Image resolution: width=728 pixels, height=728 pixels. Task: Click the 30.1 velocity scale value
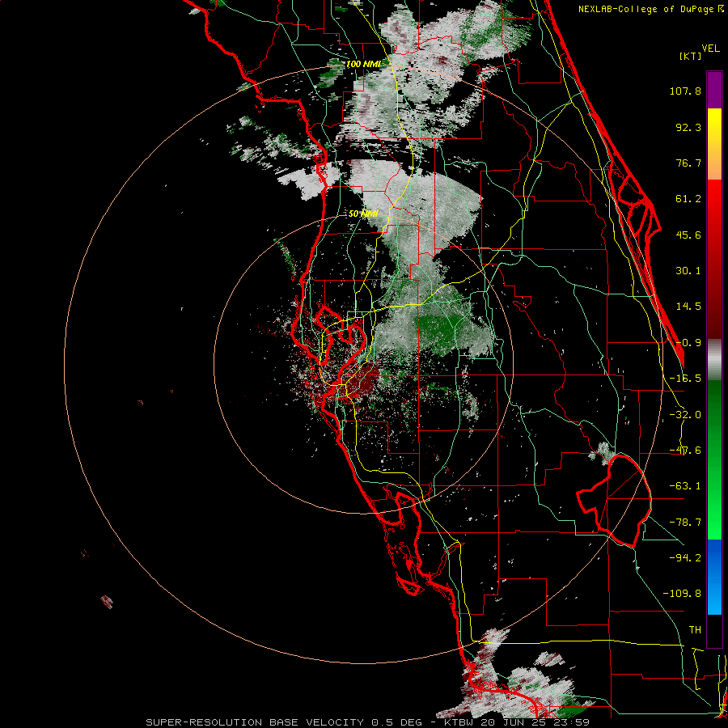pos(688,271)
